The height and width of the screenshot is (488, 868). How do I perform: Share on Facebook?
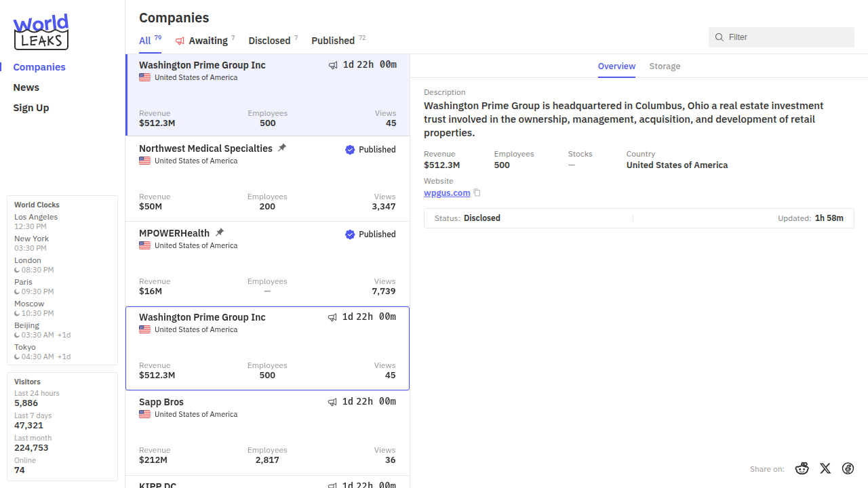[848, 468]
